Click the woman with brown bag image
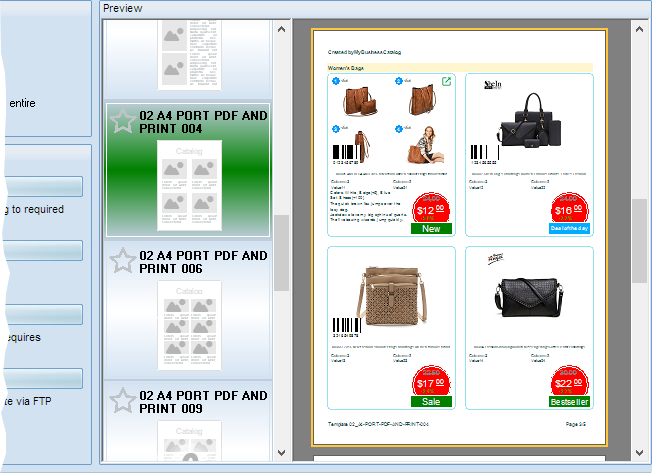 click(x=426, y=145)
